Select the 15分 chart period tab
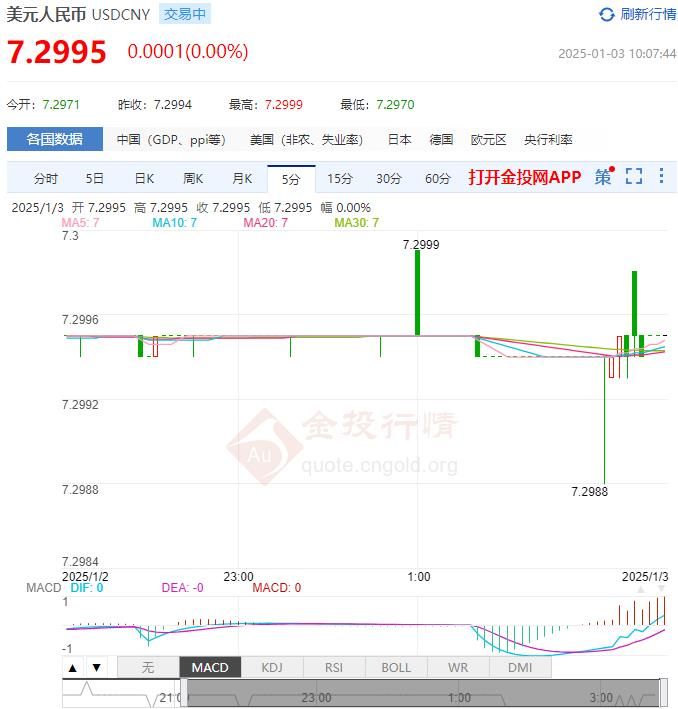Image resolution: width=678 pixels, height=709 pixels. pyautogui.click(x=340, y=179)
